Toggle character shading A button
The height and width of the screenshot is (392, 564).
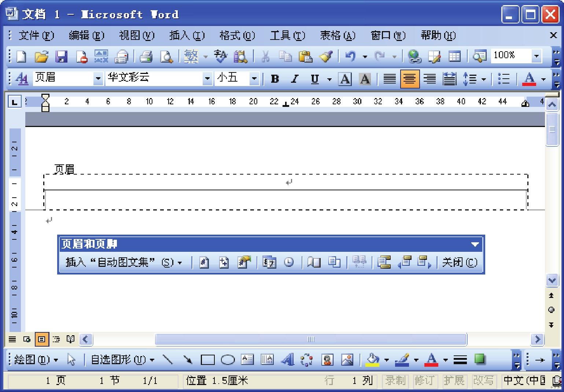[365, 79]
